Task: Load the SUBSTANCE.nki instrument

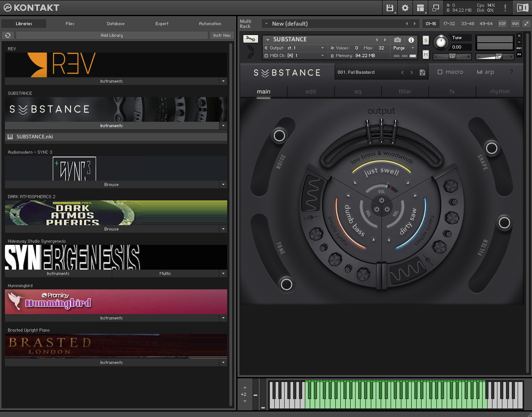Action: tap(116, 137)
